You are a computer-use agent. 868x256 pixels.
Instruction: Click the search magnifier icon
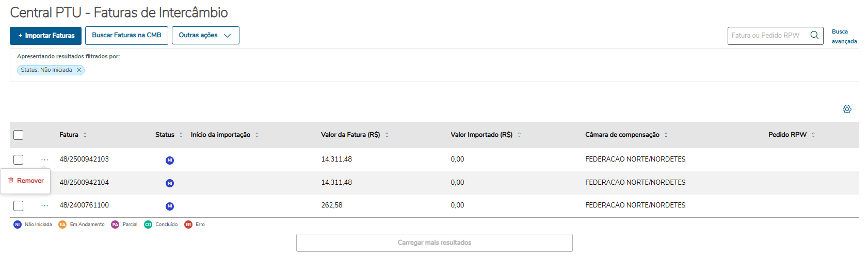pyautogui.click(x=814, y=35)
